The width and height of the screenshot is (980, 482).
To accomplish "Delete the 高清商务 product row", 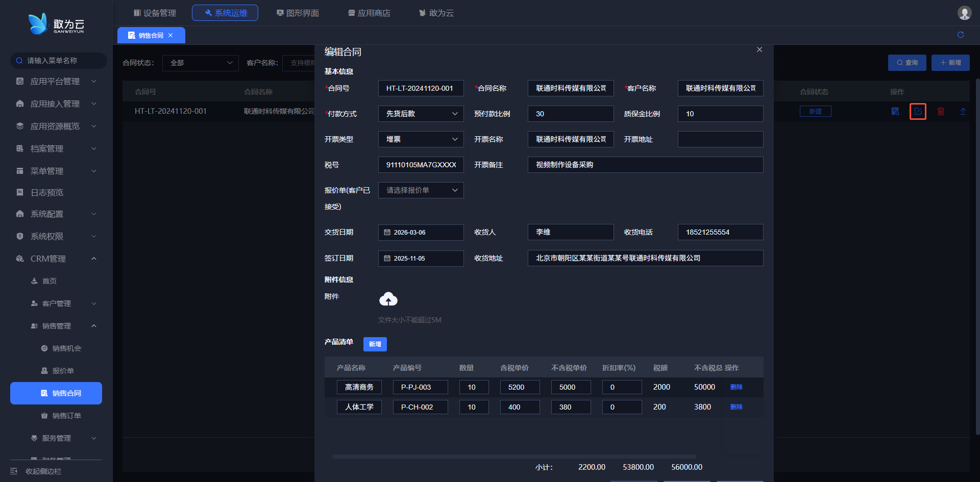I will click(736, 387).
